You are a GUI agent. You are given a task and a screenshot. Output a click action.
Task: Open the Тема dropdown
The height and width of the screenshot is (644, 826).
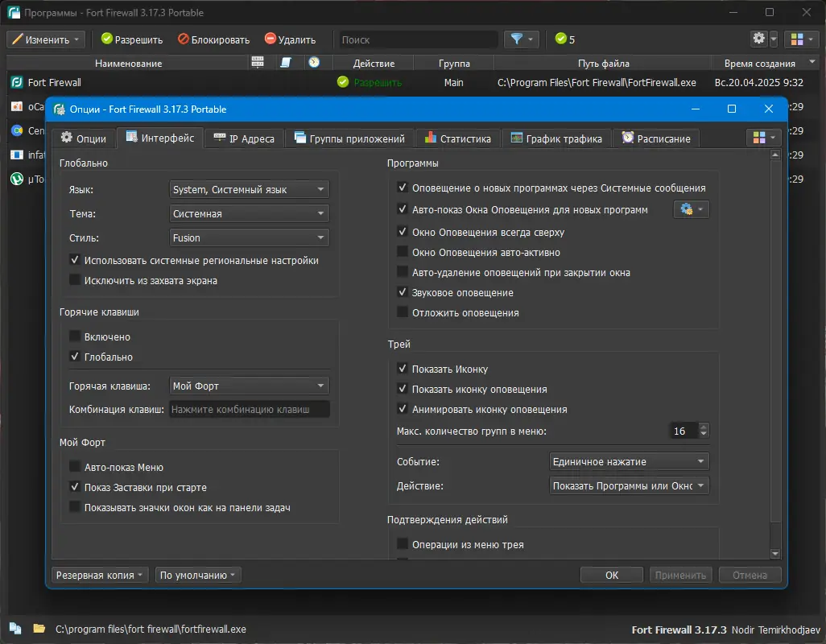point(249,213)
